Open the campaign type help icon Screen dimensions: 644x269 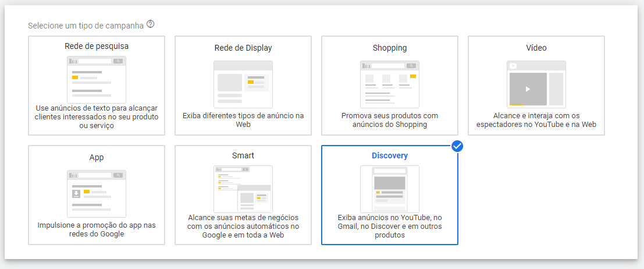tap(150, 24)
